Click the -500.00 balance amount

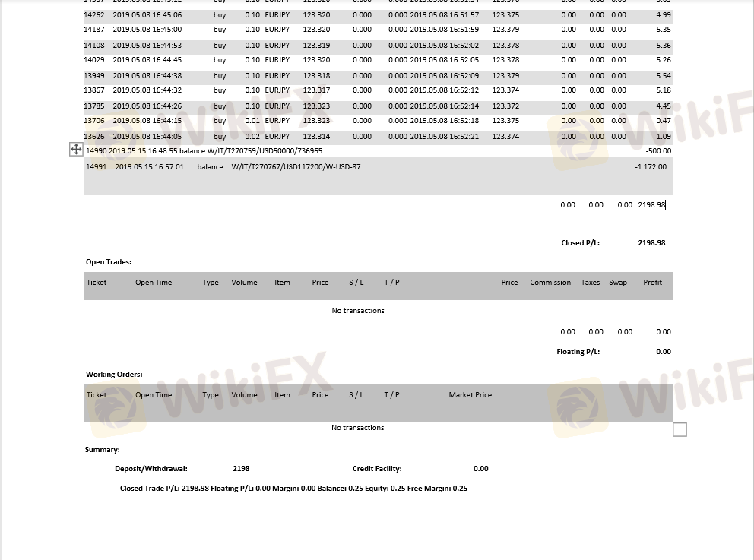(657, 151)
